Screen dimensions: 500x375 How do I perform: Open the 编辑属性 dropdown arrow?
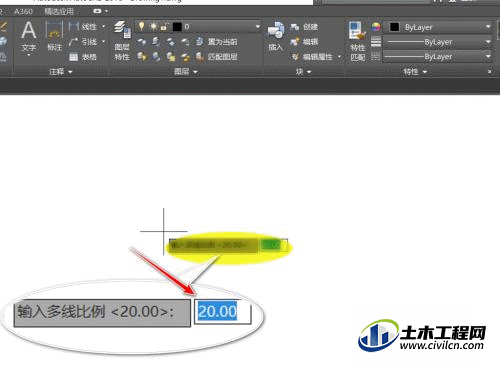tap(339, 57)
